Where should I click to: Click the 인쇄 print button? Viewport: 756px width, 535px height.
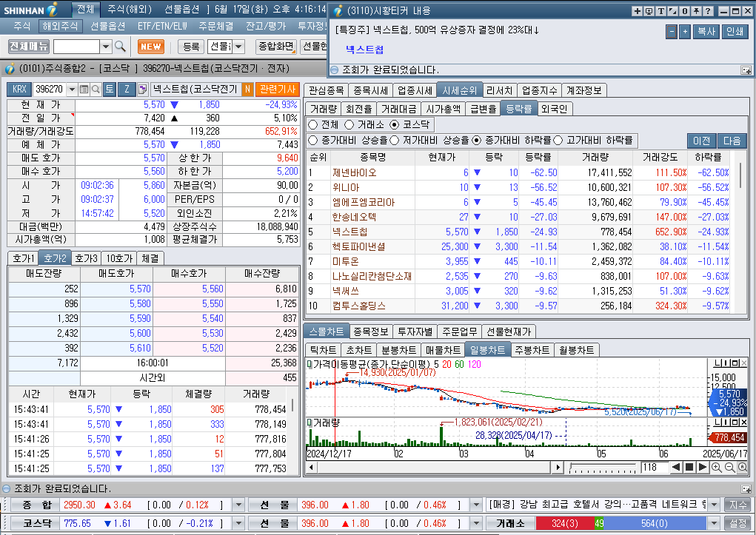[735, 32]
